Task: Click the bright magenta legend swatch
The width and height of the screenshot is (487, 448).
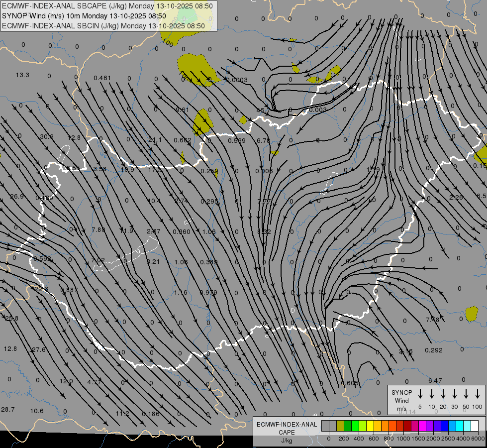Action: [x=422, y=426]
